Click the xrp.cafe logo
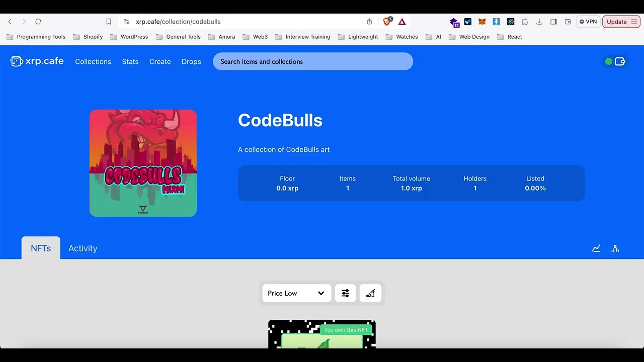 [37, 61]
